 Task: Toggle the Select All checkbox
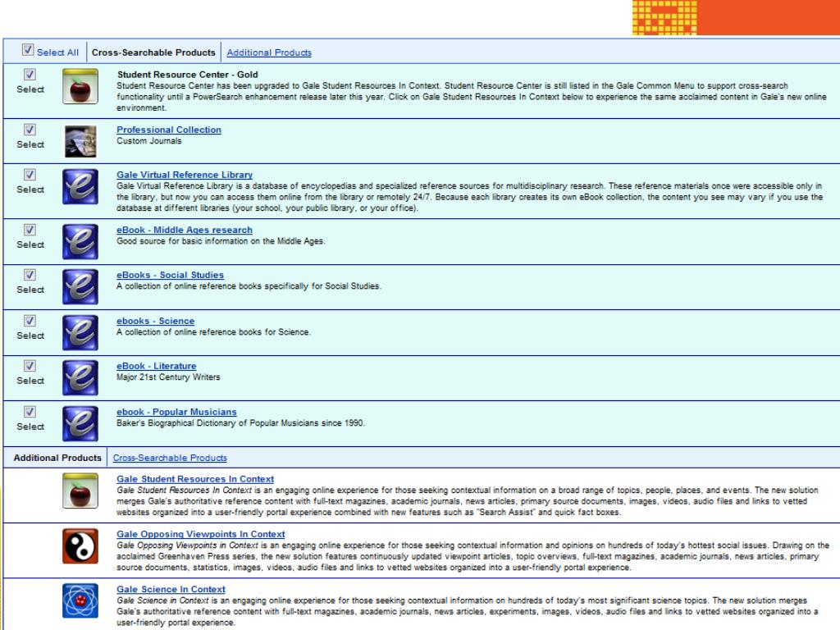click(x=28, y=50)
